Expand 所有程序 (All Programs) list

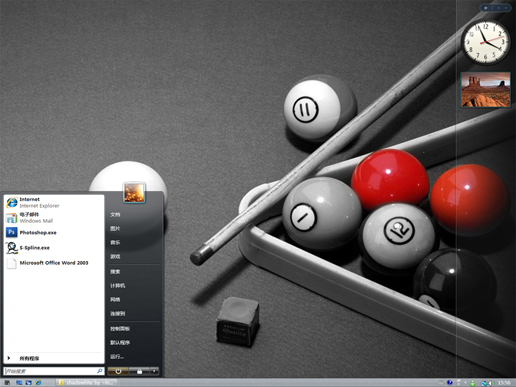pos(54,358)
